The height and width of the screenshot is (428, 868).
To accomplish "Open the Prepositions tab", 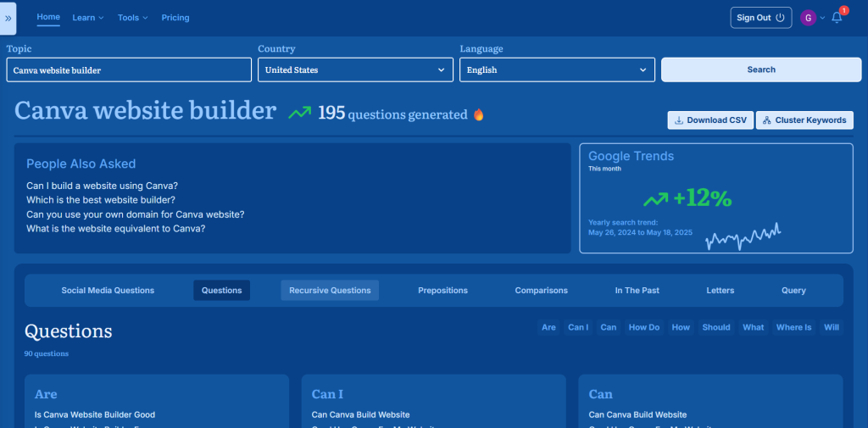I will coord(442,290).
